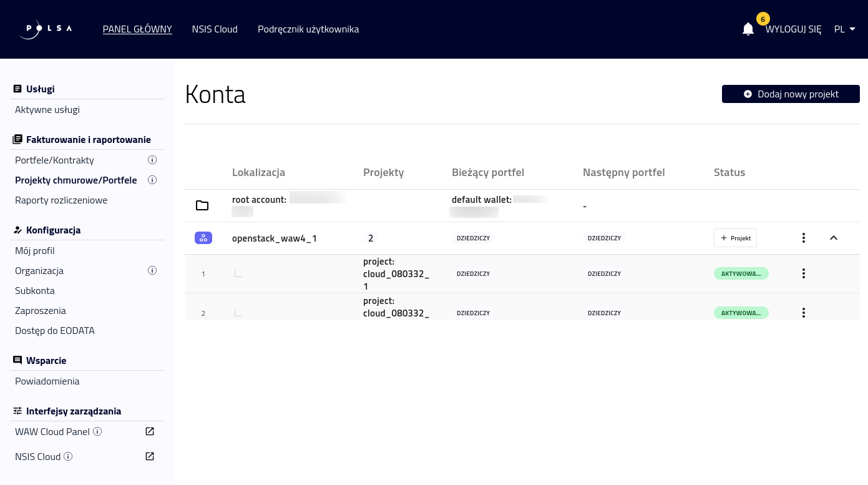
Task: Open Raporty rozliczeniowe in the sidebar
Action: pyautogui.click(x=61, y=200)
